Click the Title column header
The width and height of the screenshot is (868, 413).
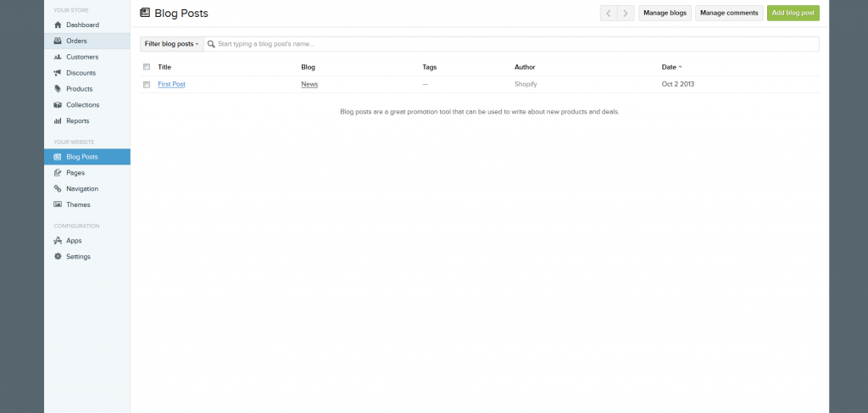164,67
